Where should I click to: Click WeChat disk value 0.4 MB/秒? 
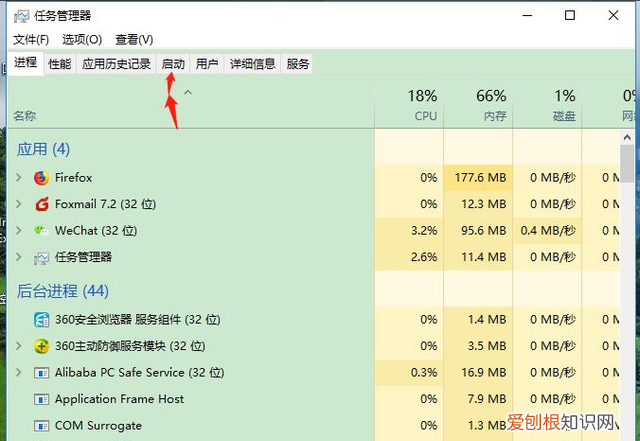tap(548, 231)
